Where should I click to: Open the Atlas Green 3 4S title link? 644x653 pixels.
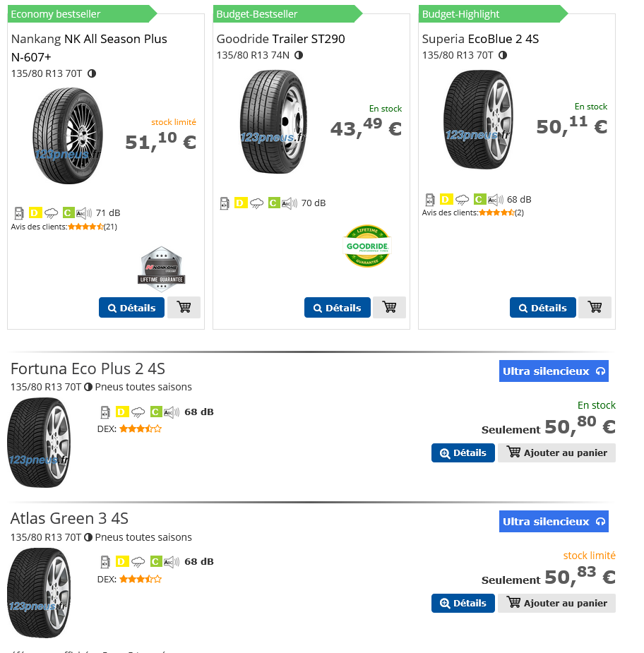point(69,519)
